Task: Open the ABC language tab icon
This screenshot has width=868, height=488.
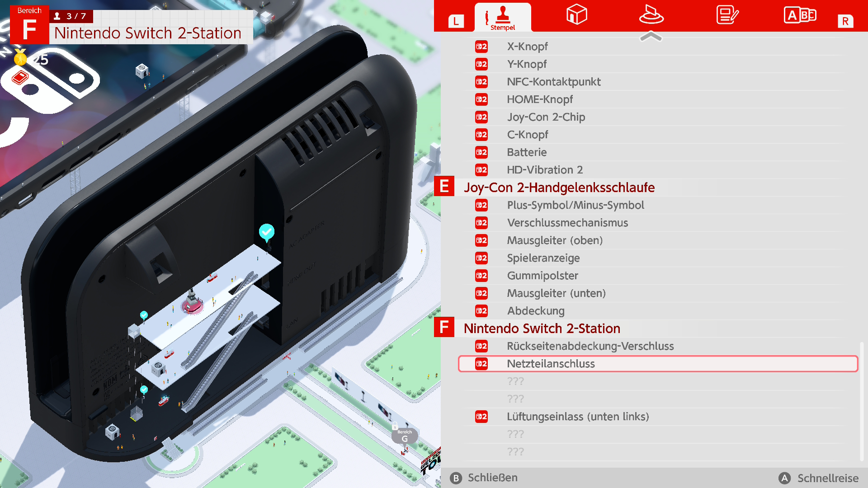Action: click(800, 15)
